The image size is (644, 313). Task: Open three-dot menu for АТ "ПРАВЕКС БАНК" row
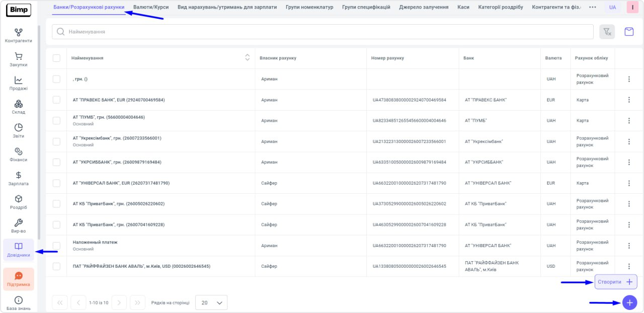629,100
